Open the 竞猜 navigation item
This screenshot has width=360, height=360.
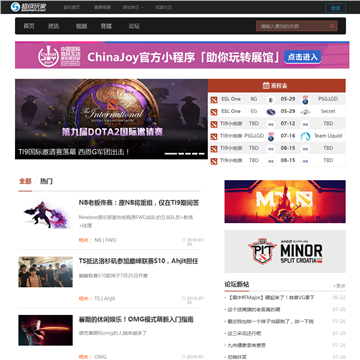tap(106, 26)
